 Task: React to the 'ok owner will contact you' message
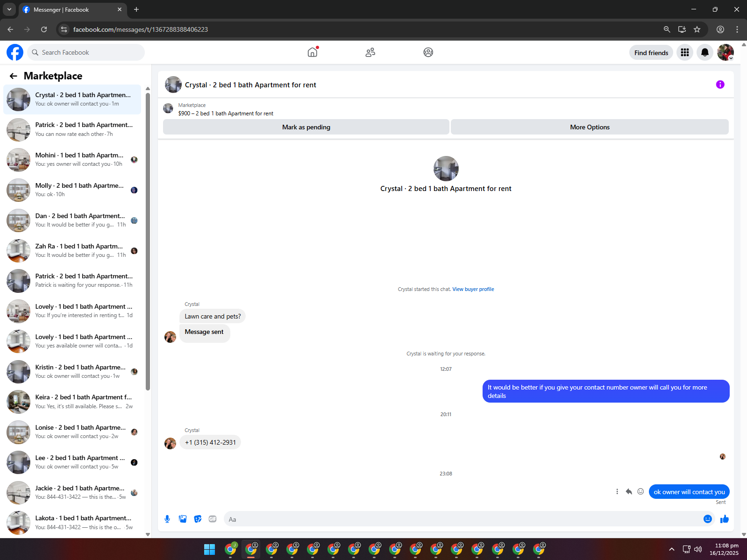640,491
